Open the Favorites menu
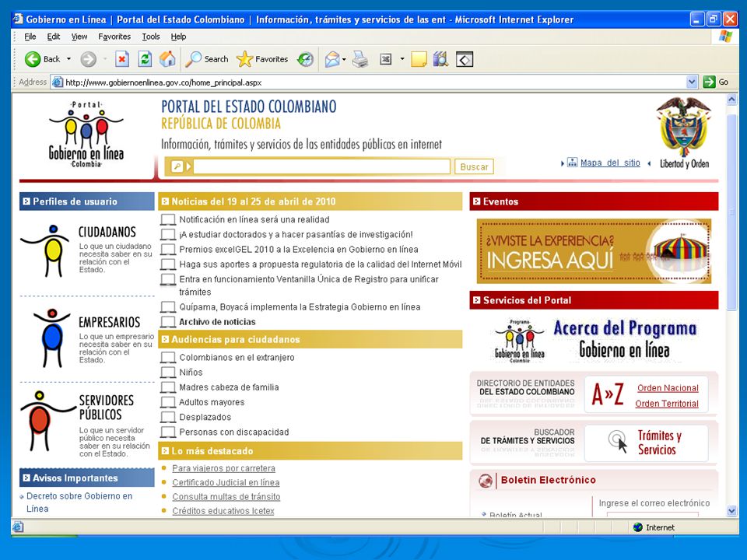Image resolution: width=747 pixels, height=560 pixels. pos(114,37)
